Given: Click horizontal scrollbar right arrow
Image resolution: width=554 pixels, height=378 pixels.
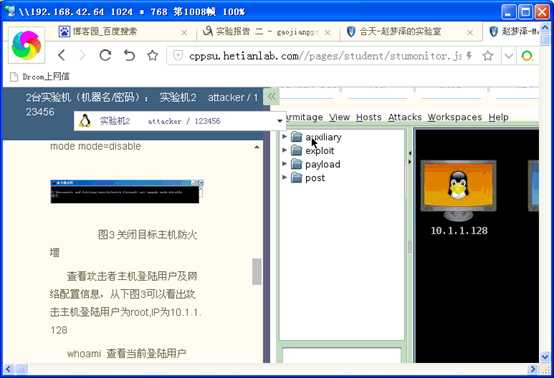Looking at the screenshot, I should (533, 370).
